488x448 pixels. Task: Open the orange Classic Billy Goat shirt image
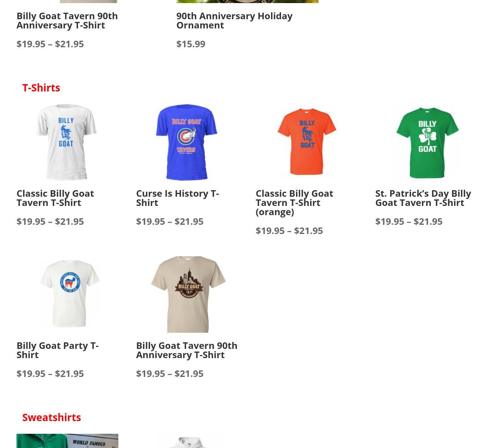(306, 142)
